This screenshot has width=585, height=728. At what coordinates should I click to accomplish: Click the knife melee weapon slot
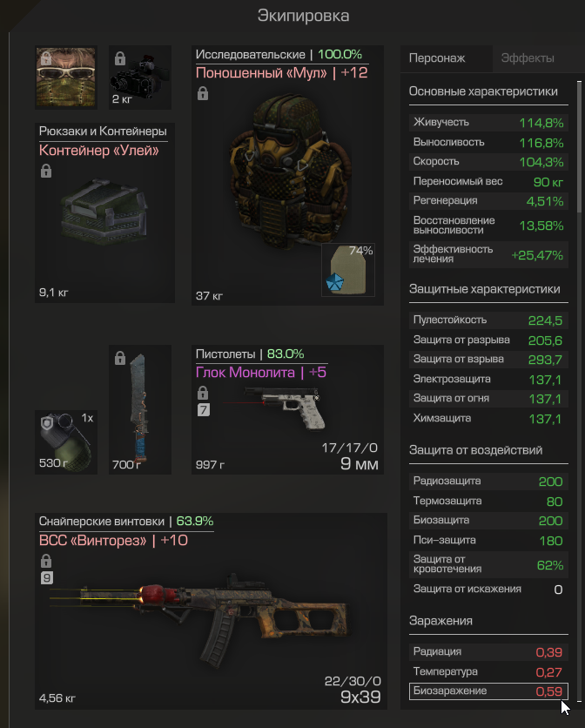[140, 409]
